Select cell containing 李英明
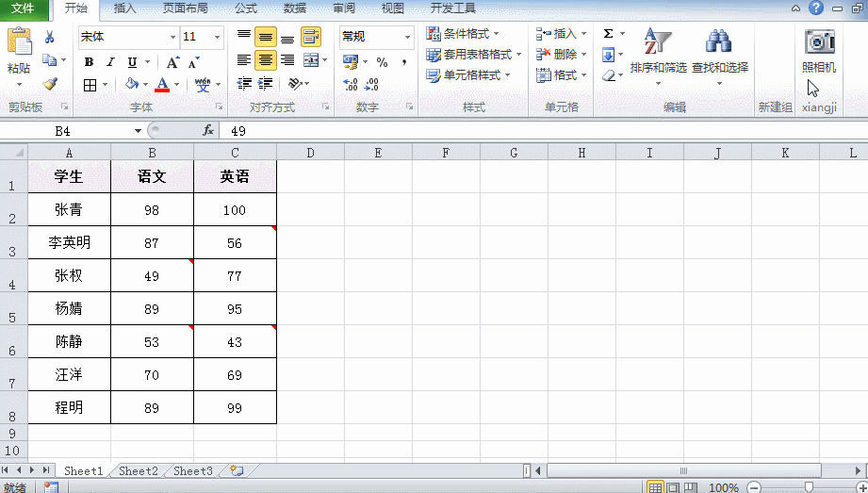The width and height of the screenshot is (868, 493). (69, 242)
